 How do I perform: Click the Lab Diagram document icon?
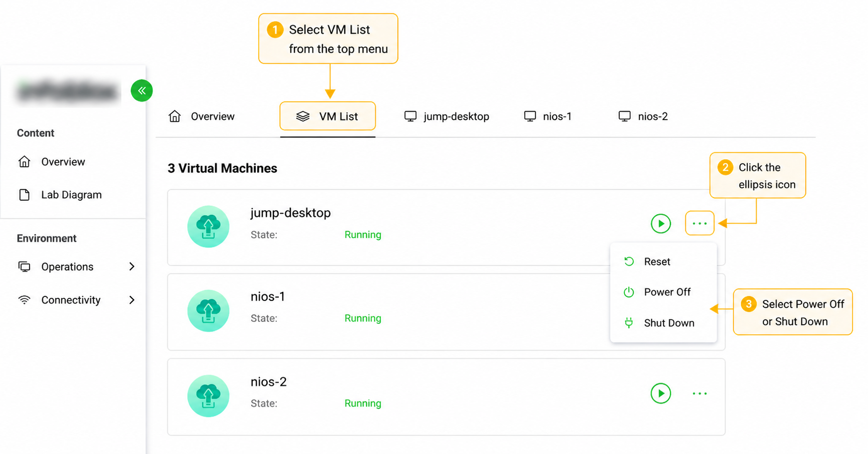coord(24,195)
